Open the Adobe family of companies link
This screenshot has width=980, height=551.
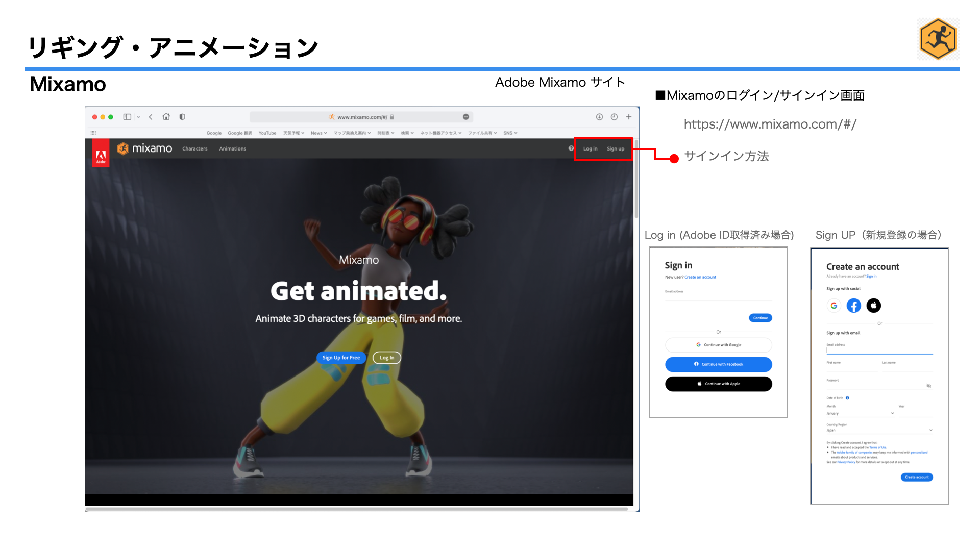tap(854, 452)
